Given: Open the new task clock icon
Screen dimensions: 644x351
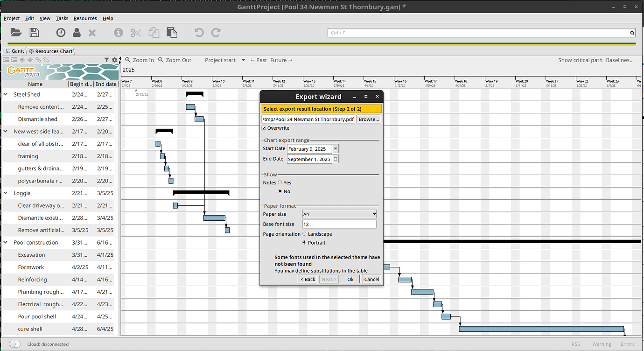Looking at the screenshot, I should (x=60, y=32).
